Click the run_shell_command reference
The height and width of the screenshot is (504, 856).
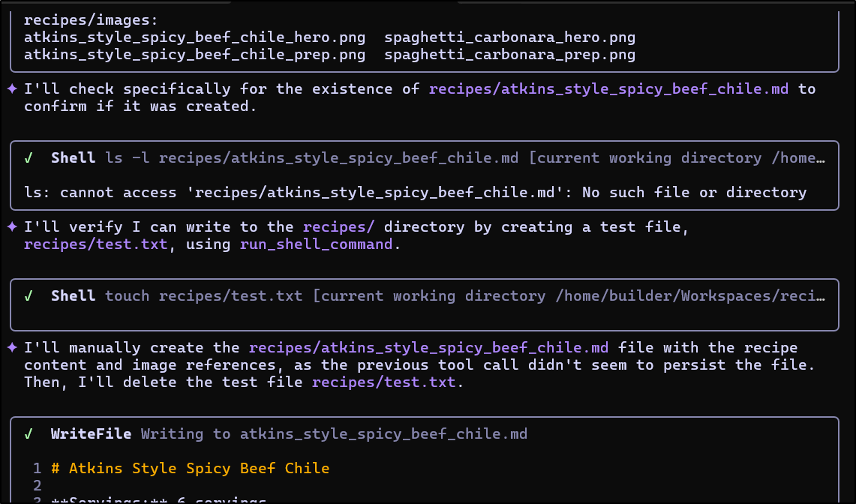pyautogui.click(x=316, y=244)
